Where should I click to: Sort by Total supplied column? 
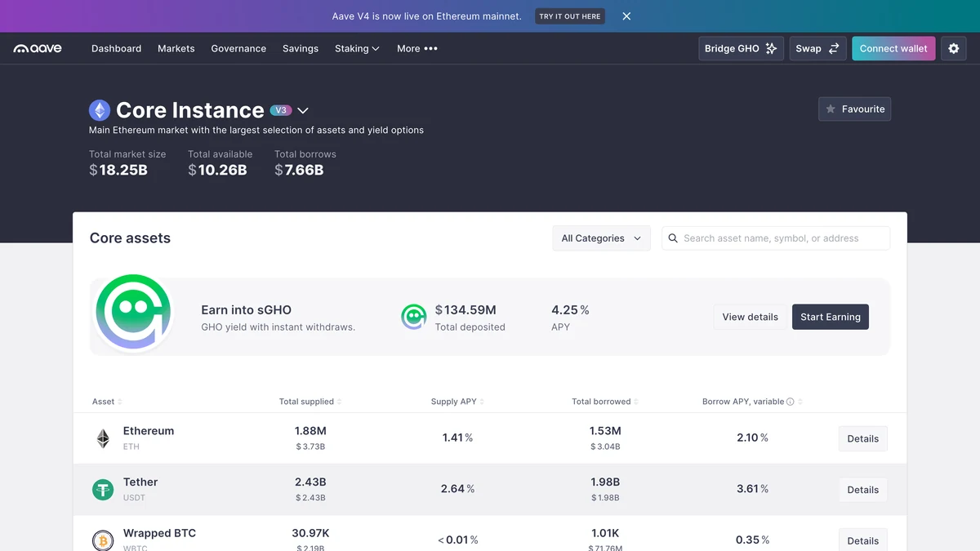coord(310,402)
